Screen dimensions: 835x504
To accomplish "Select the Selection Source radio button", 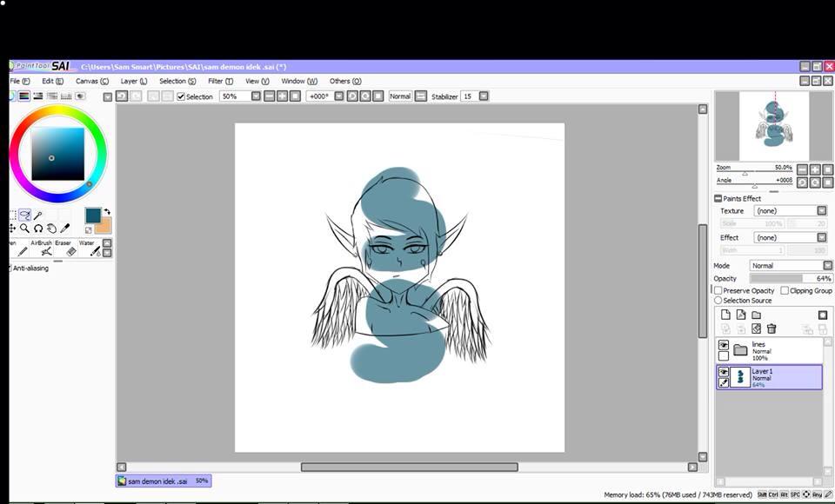I will click(718, 300).
